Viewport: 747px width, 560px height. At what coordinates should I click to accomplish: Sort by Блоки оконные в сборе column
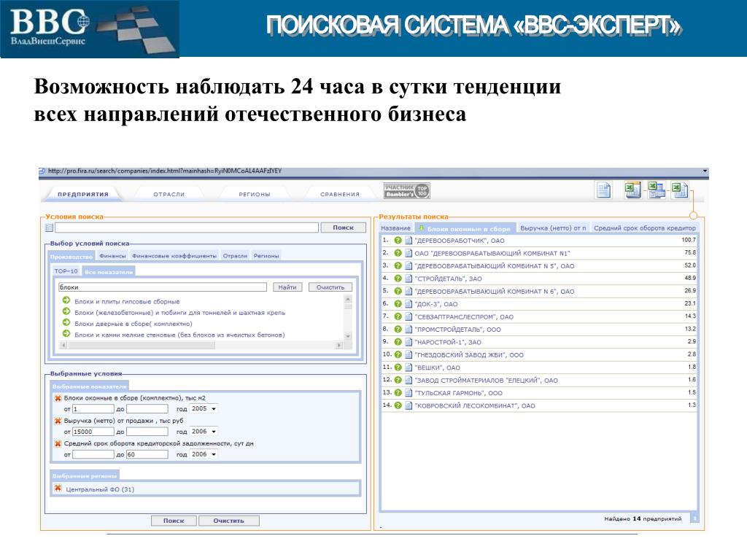[x=465, y=228]
